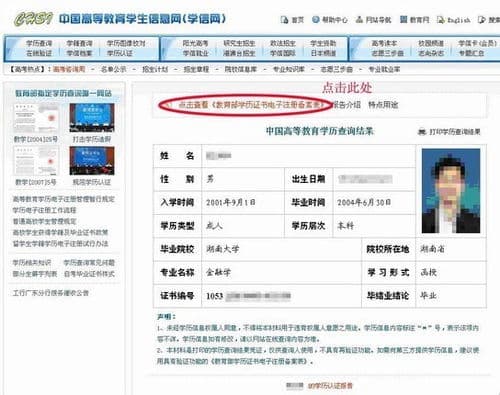Click the 湖南大学 graduating school value
This screenshot has height=395, width=500.
(223, 249)
